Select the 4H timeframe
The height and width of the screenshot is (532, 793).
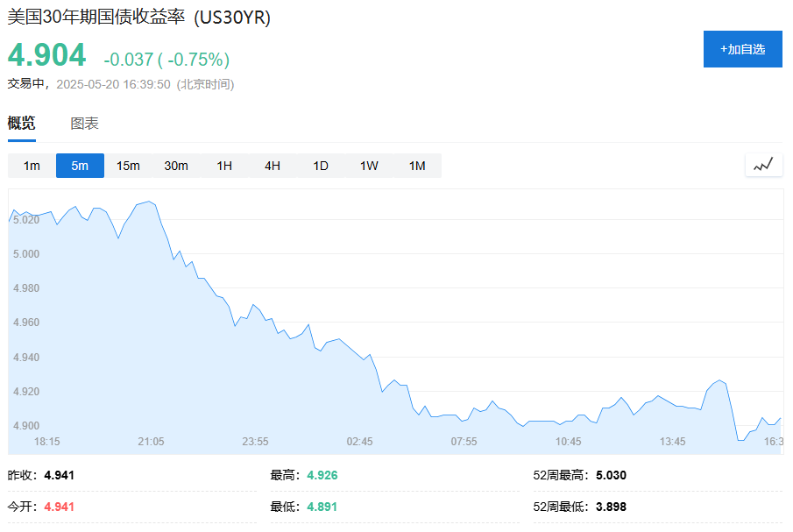[x=271, y=165]
